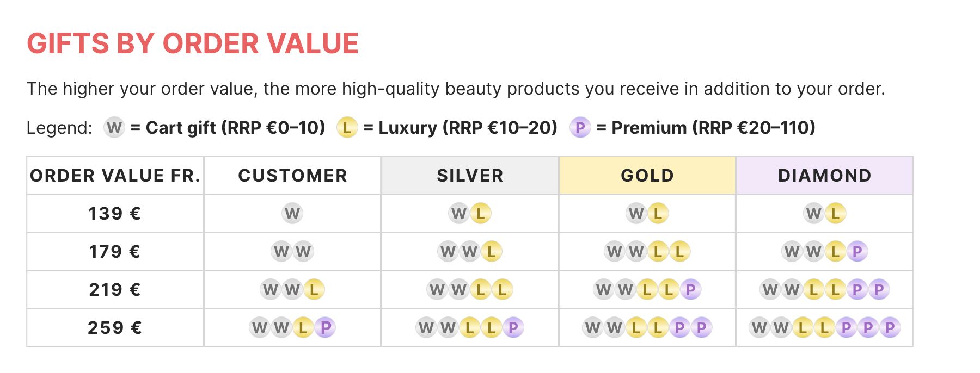Click the P icon in Silver 259 € cell

[x=513, y=327]
